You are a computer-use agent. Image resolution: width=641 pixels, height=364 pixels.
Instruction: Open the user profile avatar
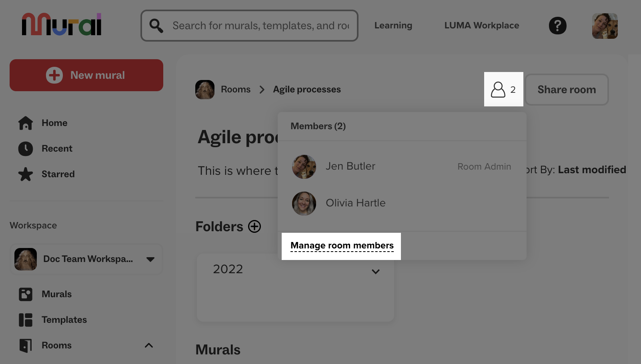click(x=605, y=26)
